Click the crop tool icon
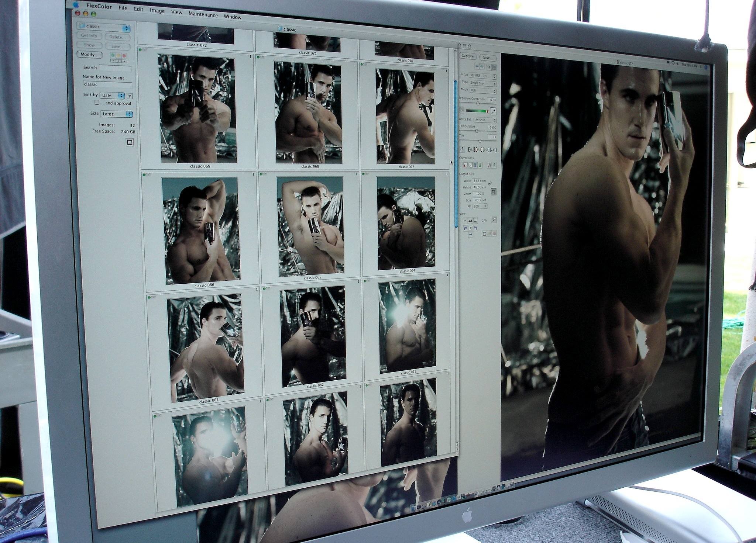The width and height of the screenshot is (756, 543). pyautogui.click(x=494, y=192)
